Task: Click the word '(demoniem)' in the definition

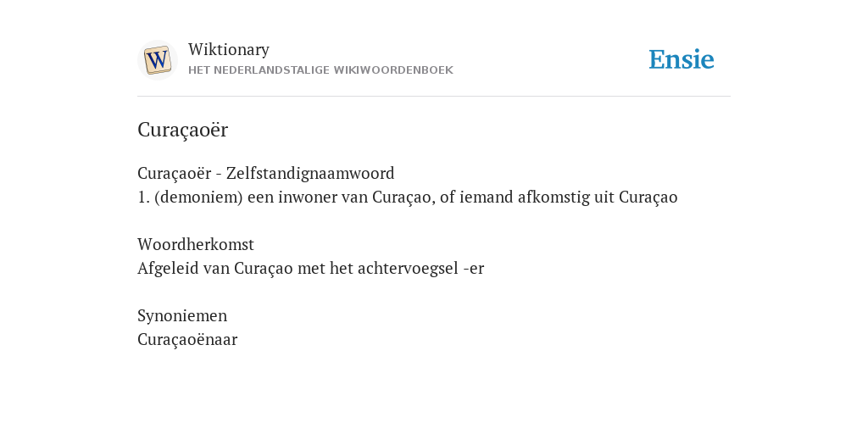Action: point(198,197)
